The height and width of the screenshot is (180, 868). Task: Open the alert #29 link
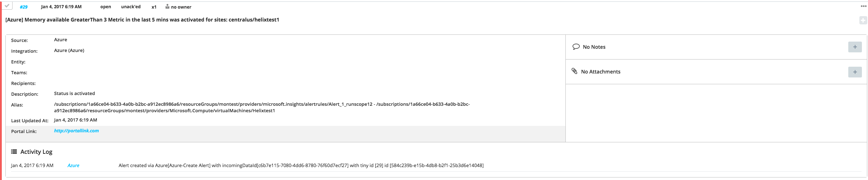(x=24, y=7)
